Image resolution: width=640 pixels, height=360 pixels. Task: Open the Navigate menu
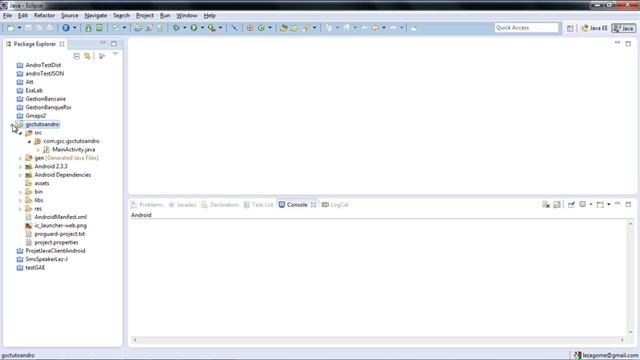coord(96,16)
